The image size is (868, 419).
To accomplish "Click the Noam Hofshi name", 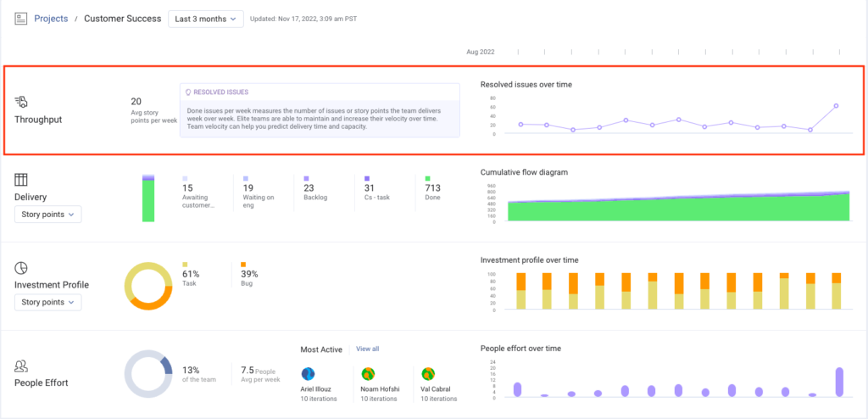I will point(379,389).
